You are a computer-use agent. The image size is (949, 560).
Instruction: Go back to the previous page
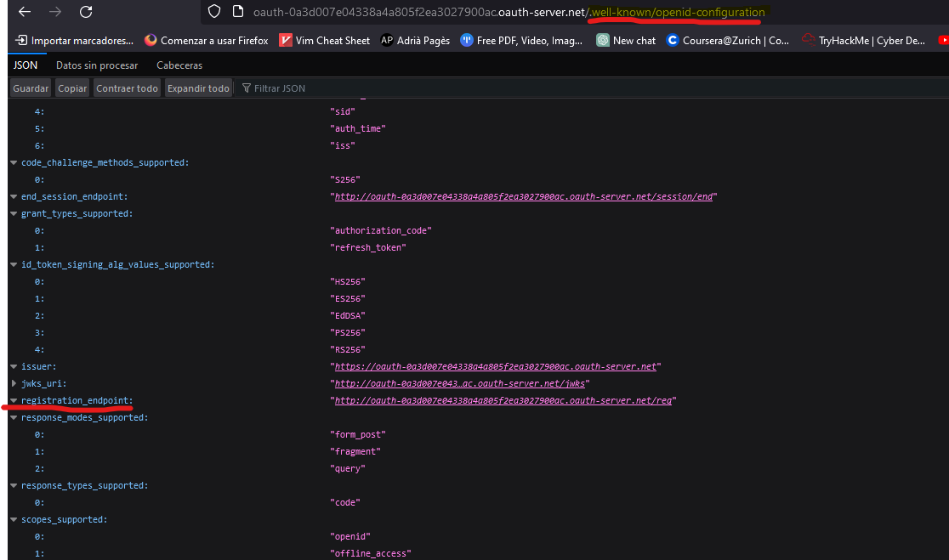pos(24,12)
